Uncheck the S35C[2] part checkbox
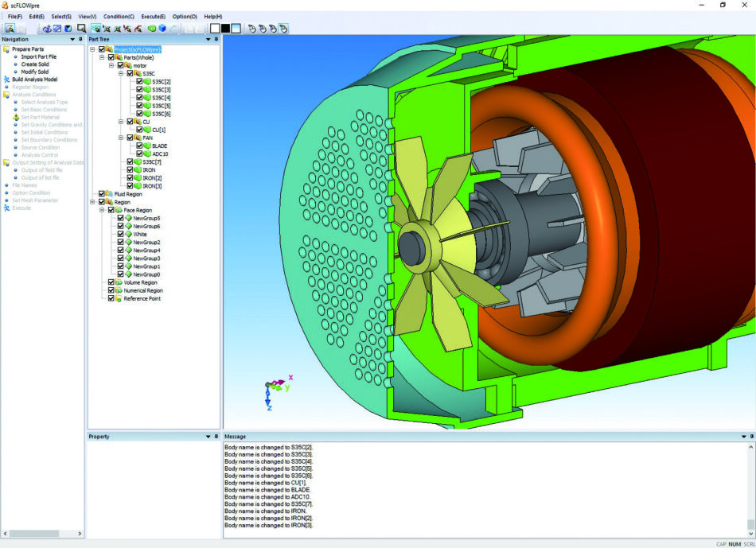The height and width of the screenshot is (548, 756). (x=139, y=81)
